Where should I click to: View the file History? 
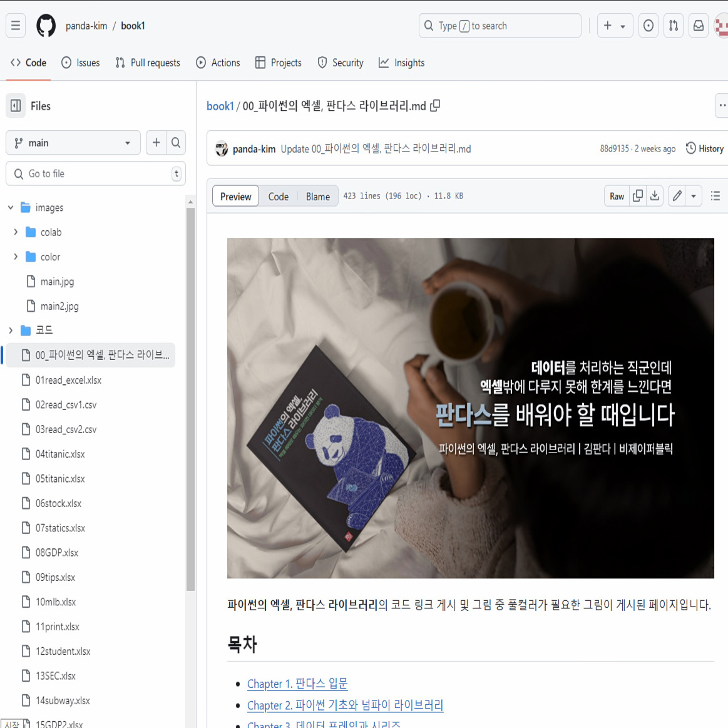(705, 148)
